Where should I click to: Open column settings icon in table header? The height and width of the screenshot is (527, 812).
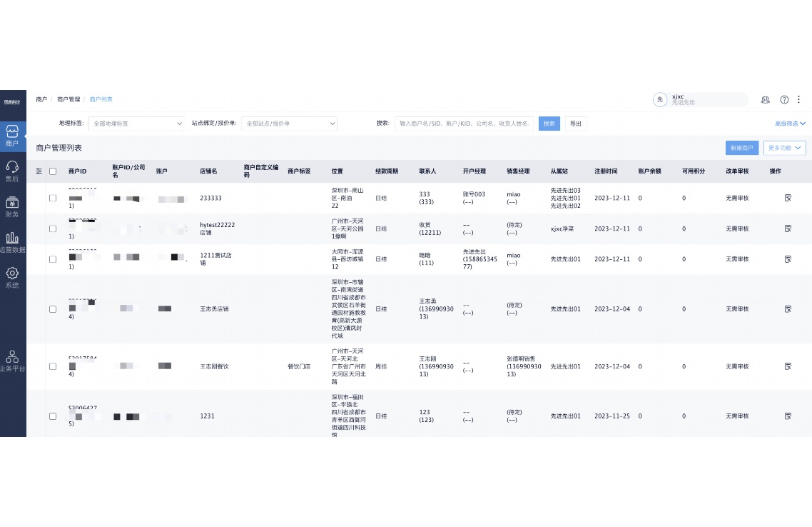(39, 171)
